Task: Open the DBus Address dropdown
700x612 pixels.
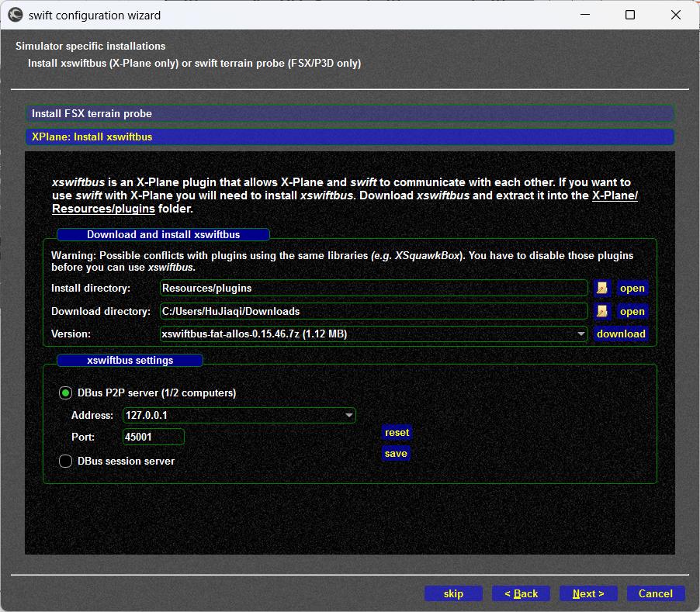Action: (x=348, y=415)
